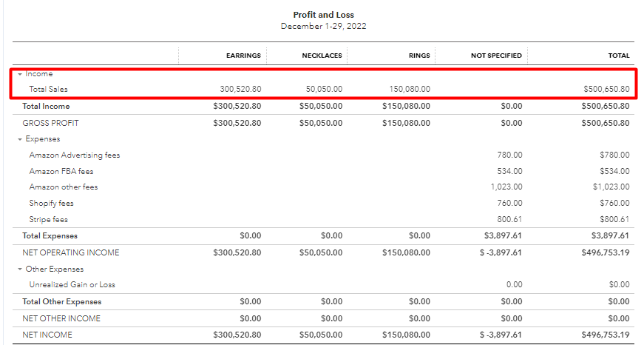Viewport: 644px width, 345px height.
Task: Collapse the Other Expenses section arrow
Action: click(20, 269)
